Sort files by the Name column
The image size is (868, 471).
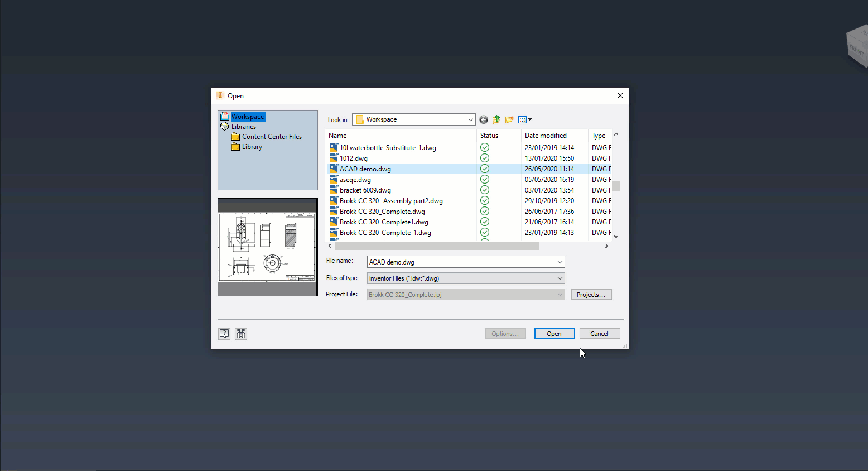[337, 136]
